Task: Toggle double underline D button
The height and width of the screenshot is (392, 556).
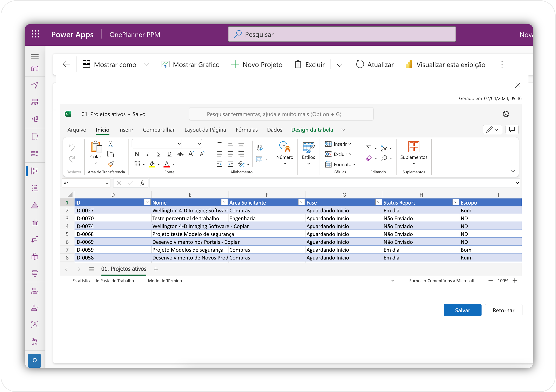Action: (x=170, y=154)
